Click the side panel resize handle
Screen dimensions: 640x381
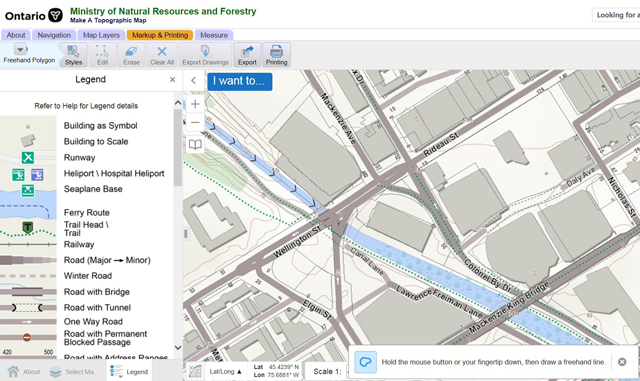point(186,234)
